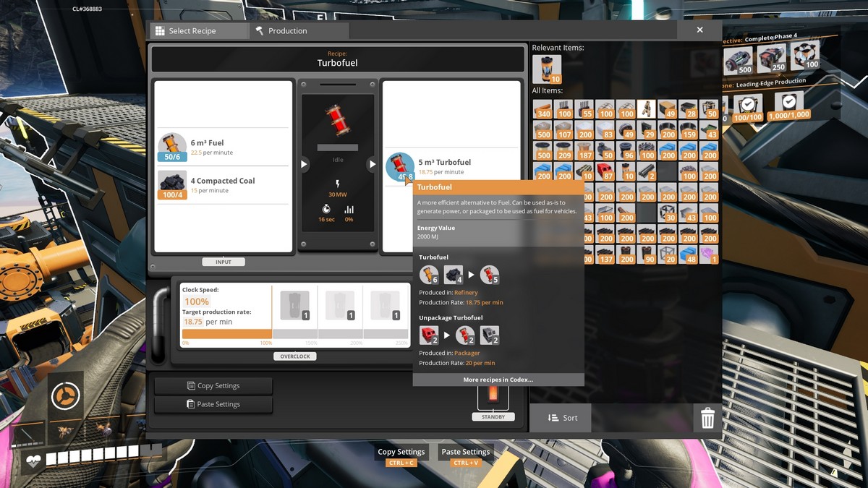Click the Packaged Turbofuel icon in Unpackage recipe
Screen dimensions: 868x488
[428, 335]
